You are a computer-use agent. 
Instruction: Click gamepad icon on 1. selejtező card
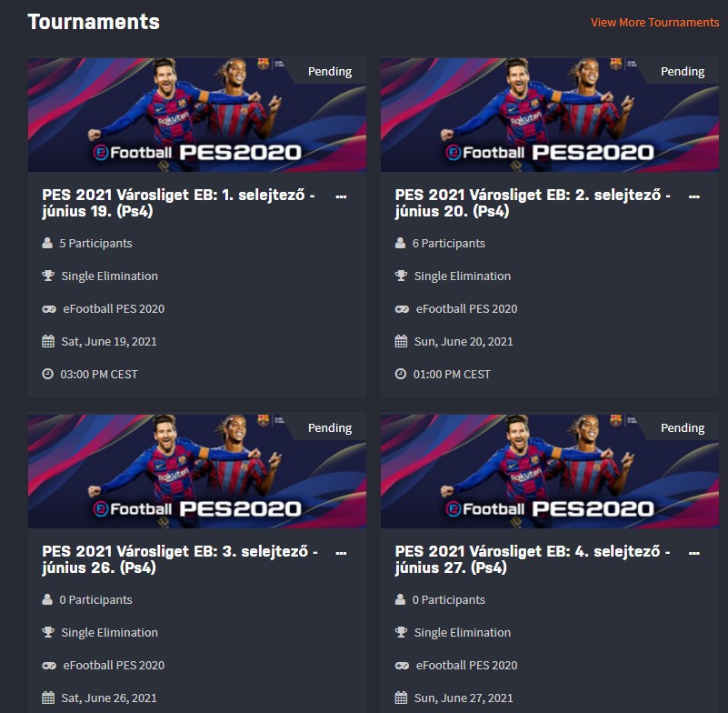[x=49, y=309]
